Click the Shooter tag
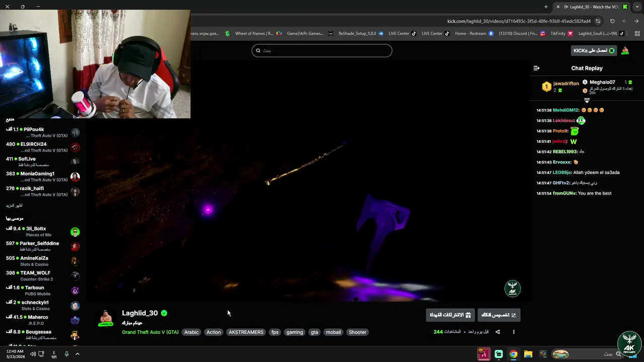This screenshot has width=644, height=362. [358, 332]
